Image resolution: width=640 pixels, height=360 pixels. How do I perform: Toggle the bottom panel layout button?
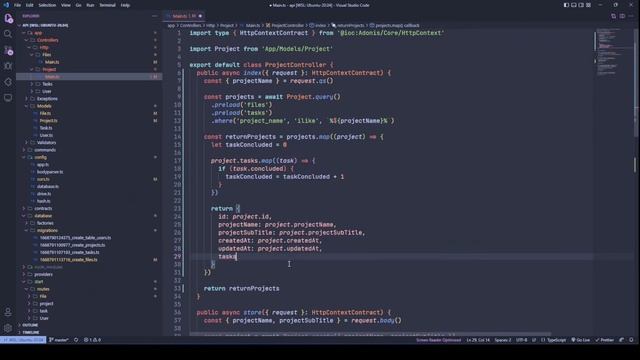[x=573, y=5]
